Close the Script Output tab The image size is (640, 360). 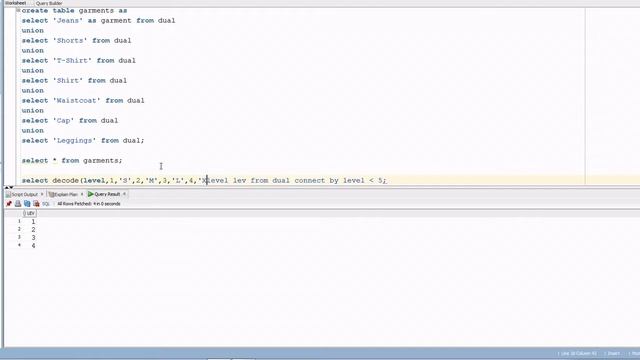point(42,194)
